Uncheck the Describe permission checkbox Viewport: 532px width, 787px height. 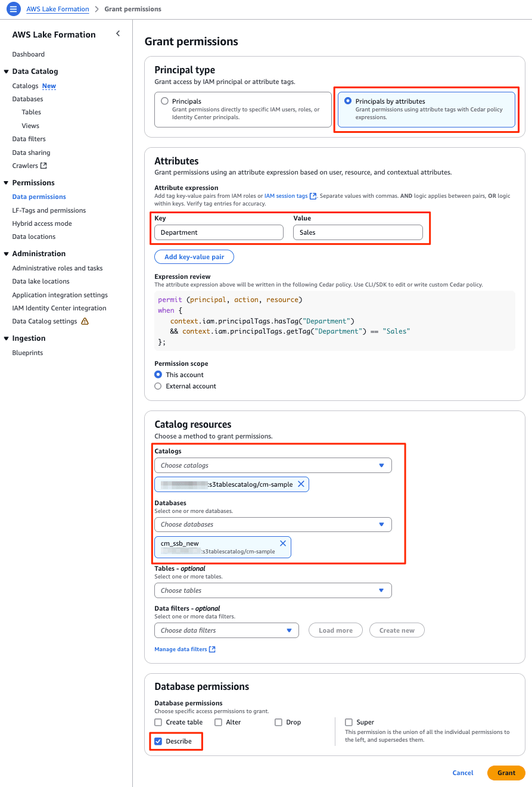coord(158,741)
